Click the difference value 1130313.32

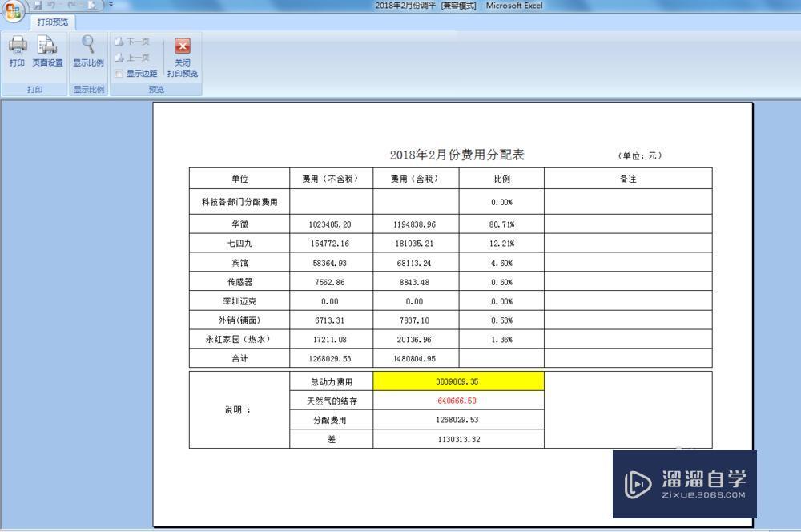coord(459,440)
